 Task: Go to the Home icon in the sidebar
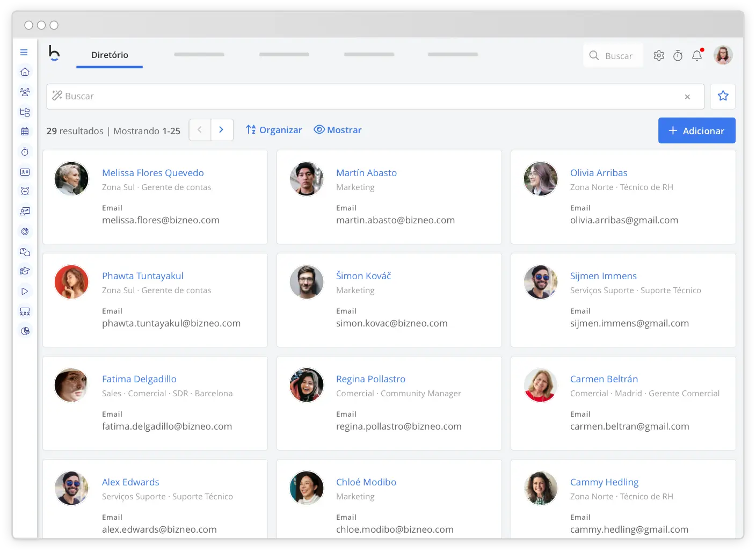25,71
